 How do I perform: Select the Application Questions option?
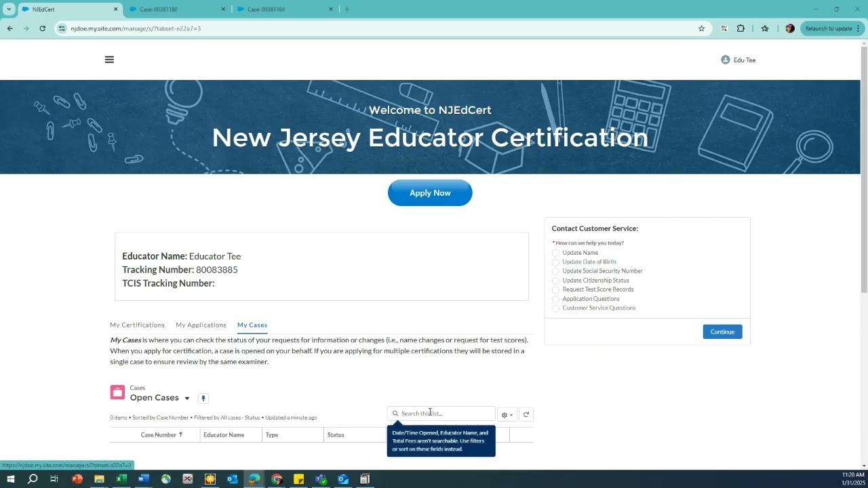(x=556, y=300)
